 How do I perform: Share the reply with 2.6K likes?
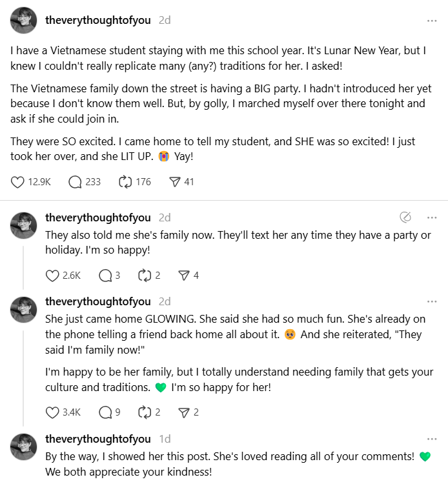(x=183, y=276)
